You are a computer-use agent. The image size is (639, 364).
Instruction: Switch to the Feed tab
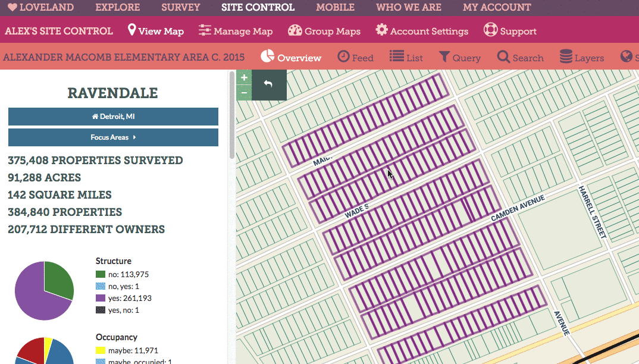(x=355, y=57)
